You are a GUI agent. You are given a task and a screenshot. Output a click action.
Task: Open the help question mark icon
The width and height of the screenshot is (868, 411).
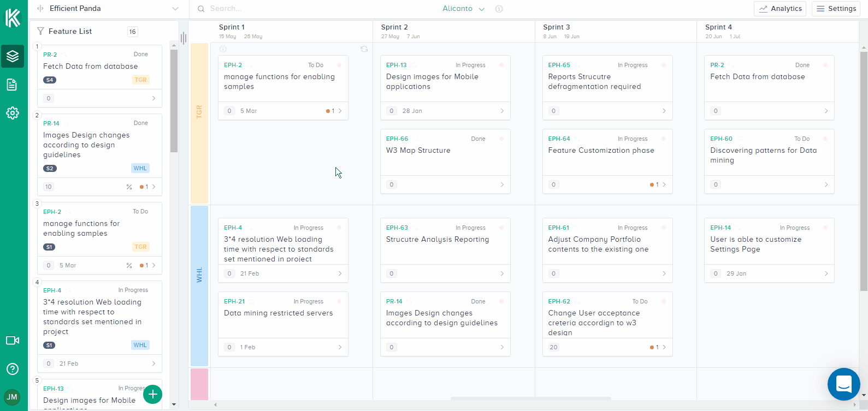click(12, 369)
